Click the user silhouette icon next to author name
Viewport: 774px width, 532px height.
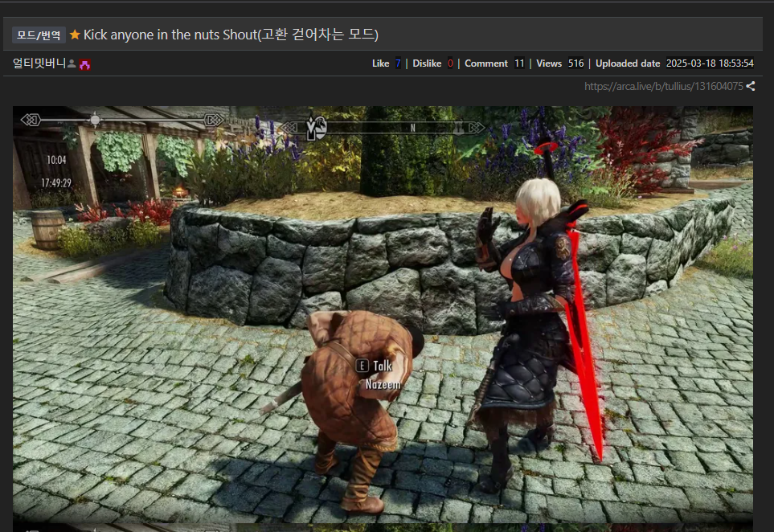coord(72,63)
